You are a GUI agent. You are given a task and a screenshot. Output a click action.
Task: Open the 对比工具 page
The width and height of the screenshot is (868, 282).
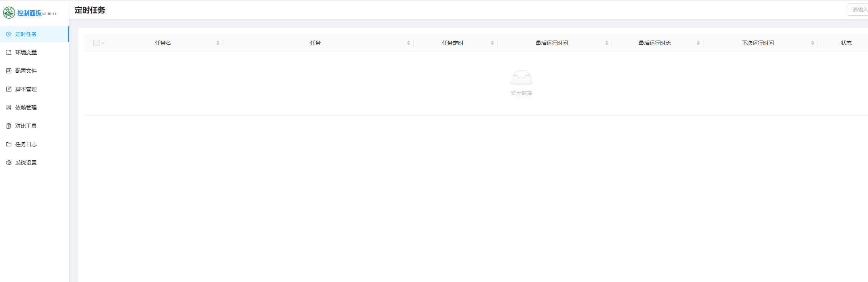[x=34, y=126]
